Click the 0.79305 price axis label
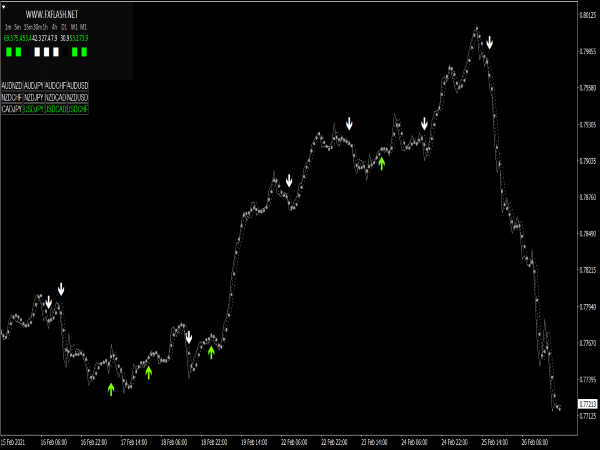The height and width of the screenshot is (450, 600). [x=588, y=125]
